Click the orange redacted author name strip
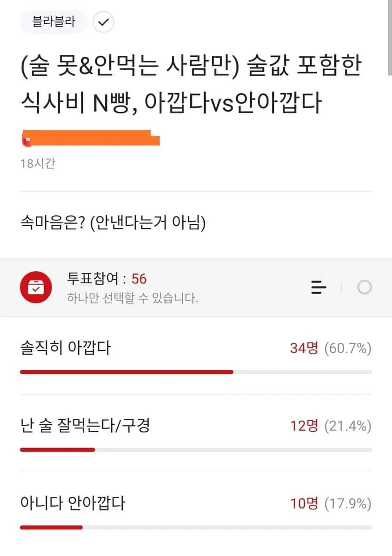This screenshot has height=556, width=392. 91,138
